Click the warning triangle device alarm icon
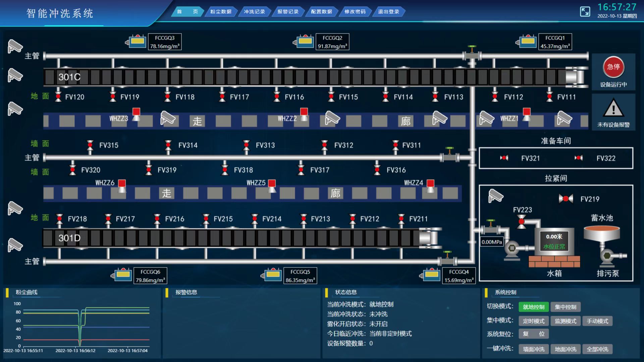Viewport: 644px width, 362px height. 613,108
